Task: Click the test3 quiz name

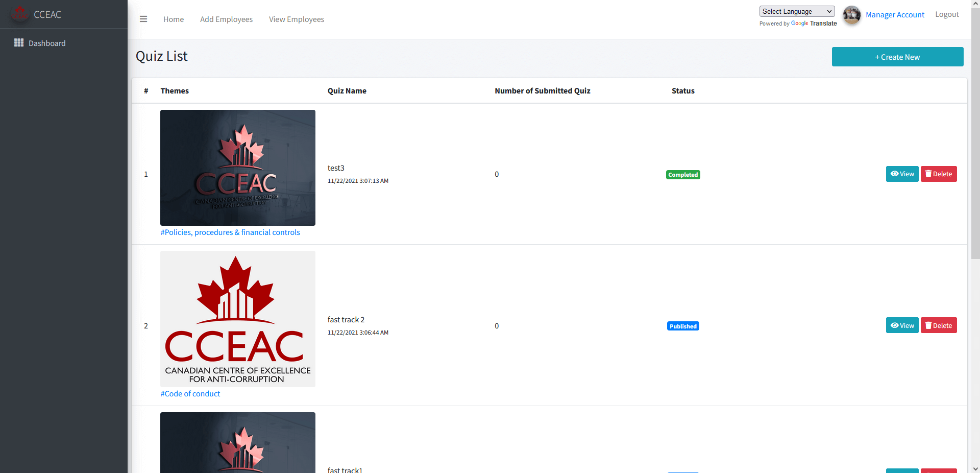Action: pyautogui.click(x=336, y=168)
